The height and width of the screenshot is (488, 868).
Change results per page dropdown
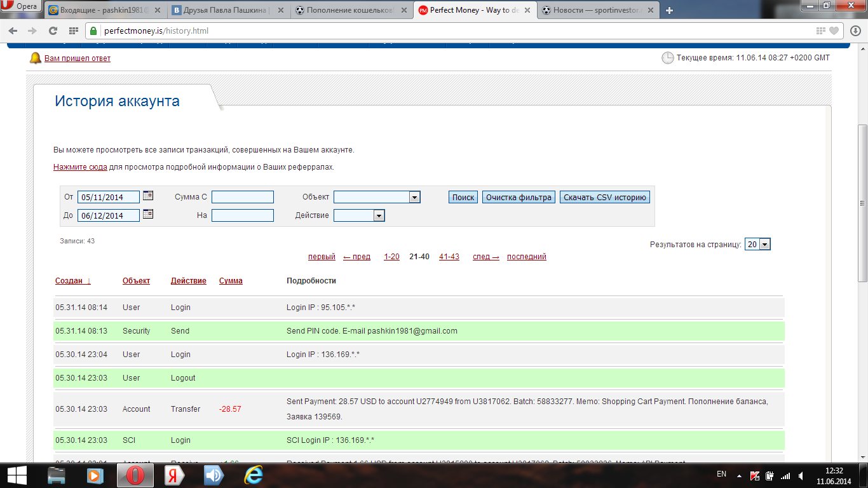click(757, 244)
